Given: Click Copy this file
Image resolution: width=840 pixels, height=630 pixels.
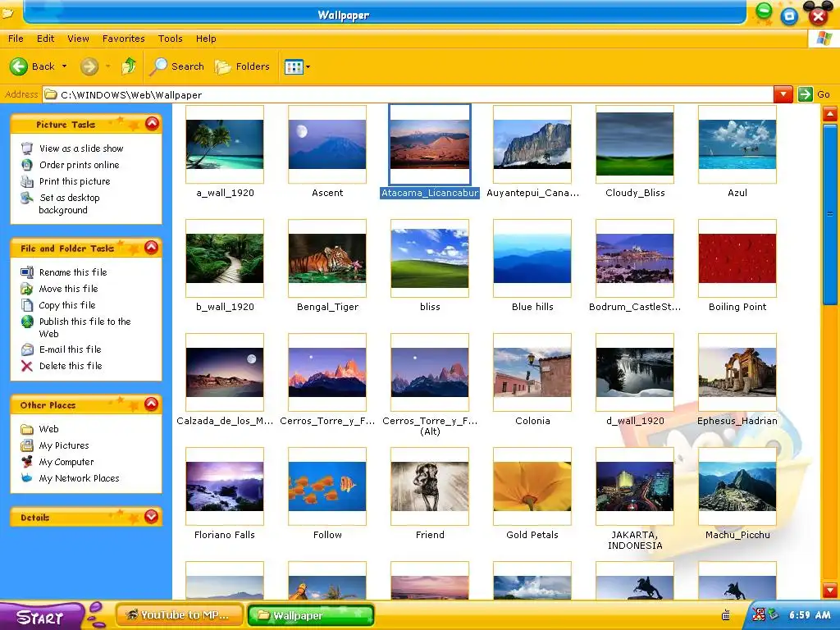Looking at the screenshot, I should (x=67, y=305).
